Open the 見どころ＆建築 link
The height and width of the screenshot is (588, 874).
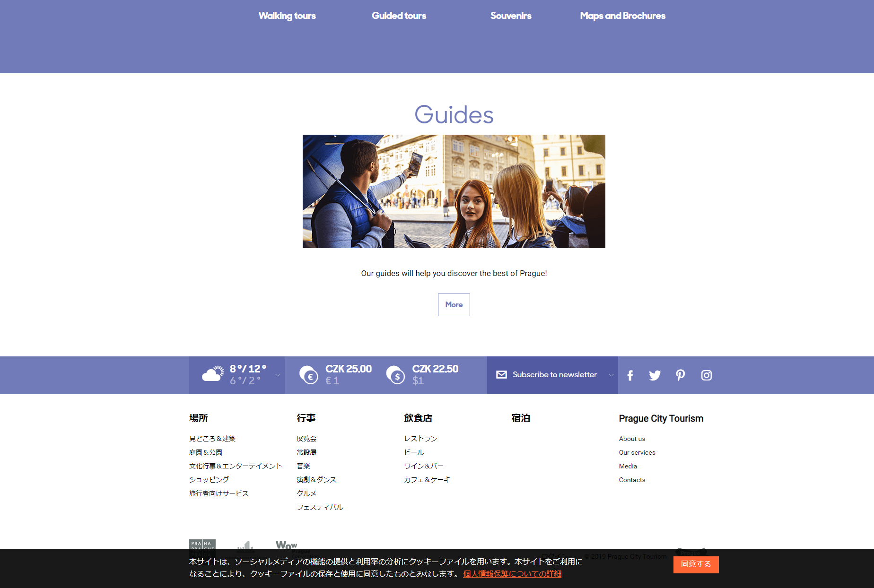point(212,439)
